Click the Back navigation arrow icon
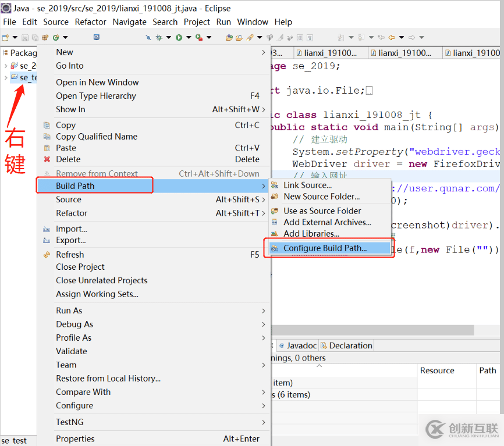504x446 pixels. click(x=392, y=37)
